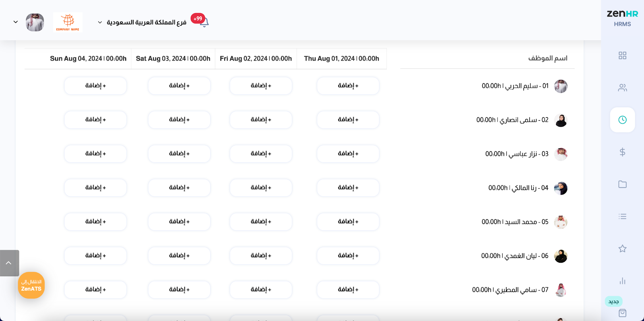This screenshot has height=321, width=644.
Task: Add entry for employee 02 on Fri Aug 02
Action: tap(261, 119)
